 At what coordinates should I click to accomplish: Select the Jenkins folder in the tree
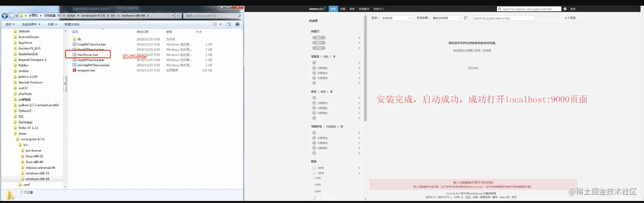[21, 71]
